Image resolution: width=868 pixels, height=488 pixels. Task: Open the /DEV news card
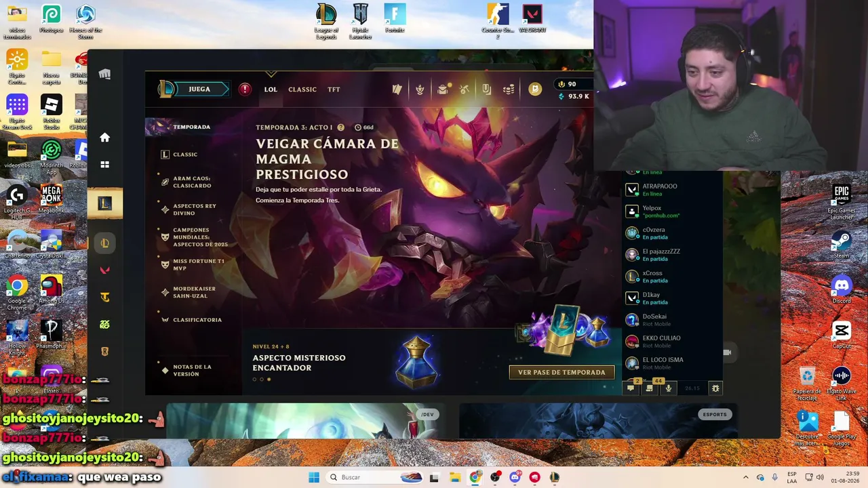pos(304,421)
